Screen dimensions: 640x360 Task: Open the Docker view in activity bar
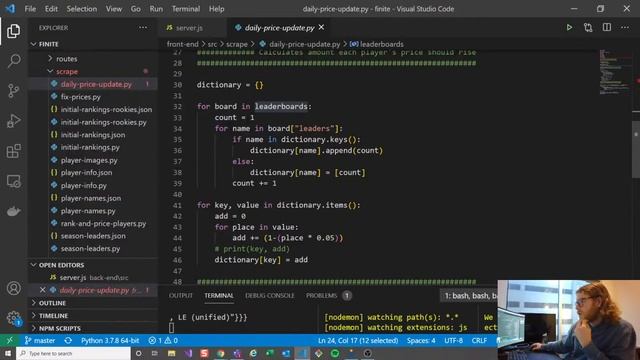pos(13,211)
